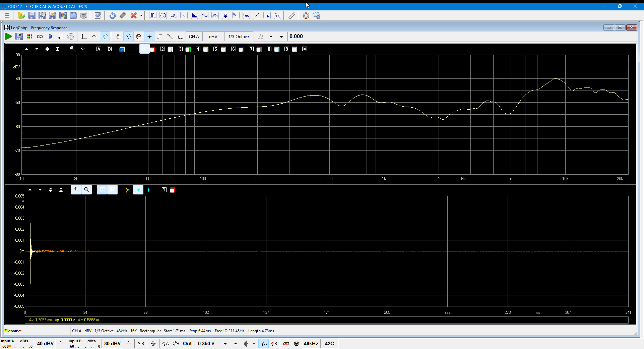This screenshot has height=349, width=644.
Task: Shift impulse graph up with up arrow
Action: click(30, 190)
